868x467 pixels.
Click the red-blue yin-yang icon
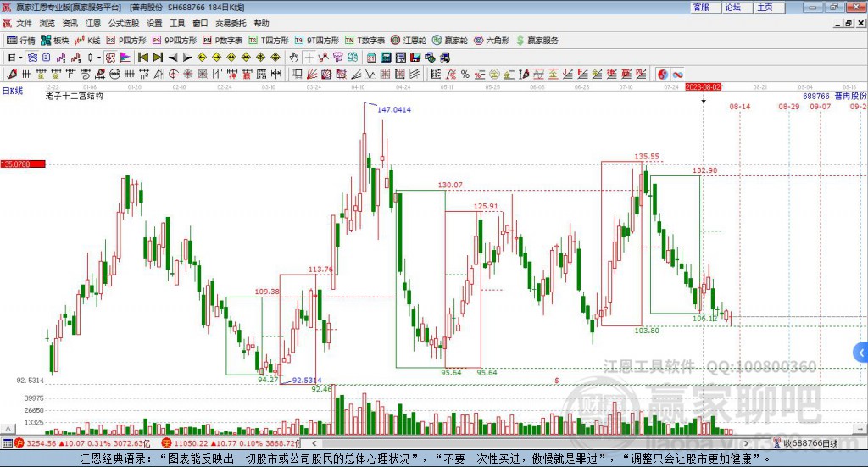tap(663, 74)
